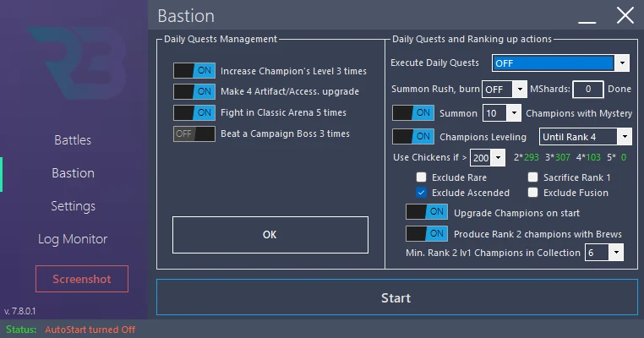This screenshot has height=338, width=644.
Task: Select Bastion in the sidebar
Action: [x=74, y=173]
